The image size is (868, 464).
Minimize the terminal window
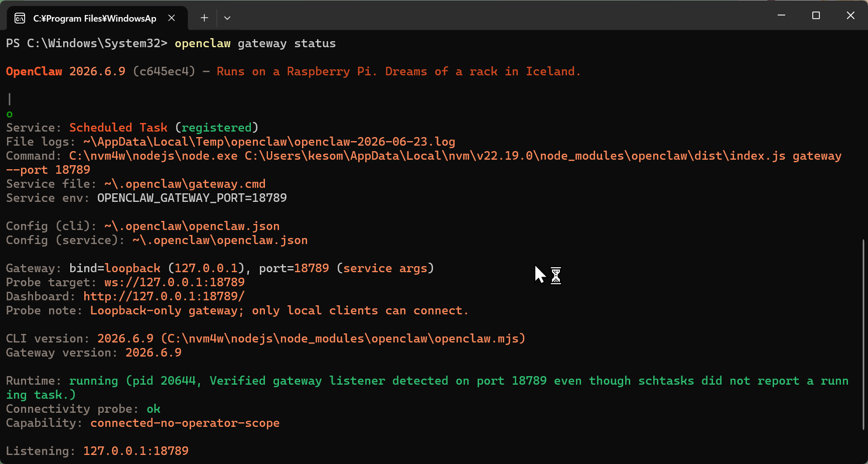781,16
